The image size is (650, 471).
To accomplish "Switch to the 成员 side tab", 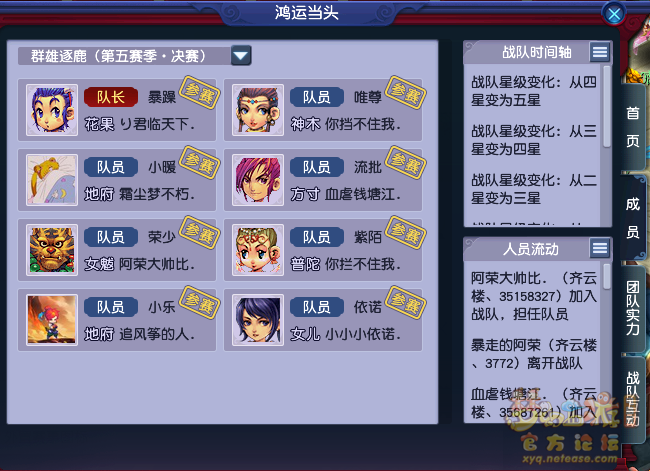I will [x=633, y=218].
